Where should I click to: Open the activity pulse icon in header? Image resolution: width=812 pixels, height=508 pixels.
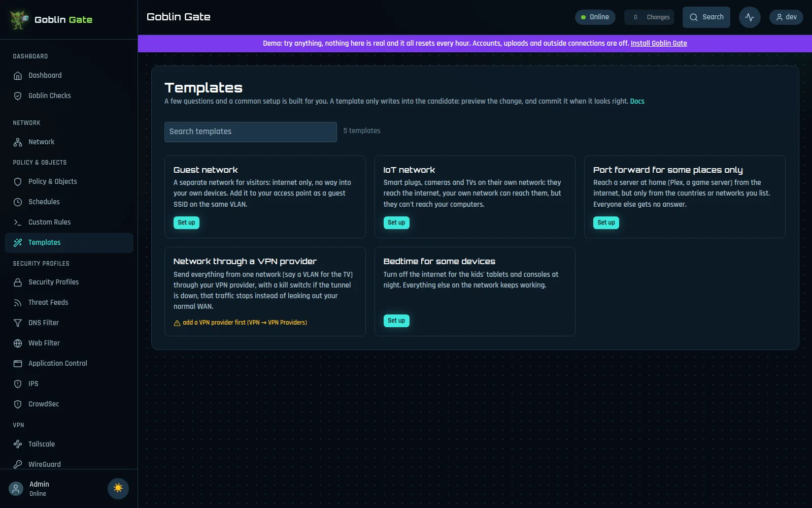[750, 17]
